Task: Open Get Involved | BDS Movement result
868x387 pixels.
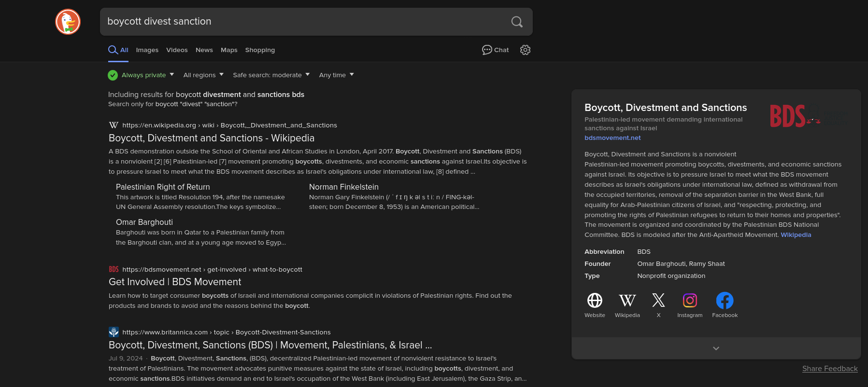Action: coord(175,282)
